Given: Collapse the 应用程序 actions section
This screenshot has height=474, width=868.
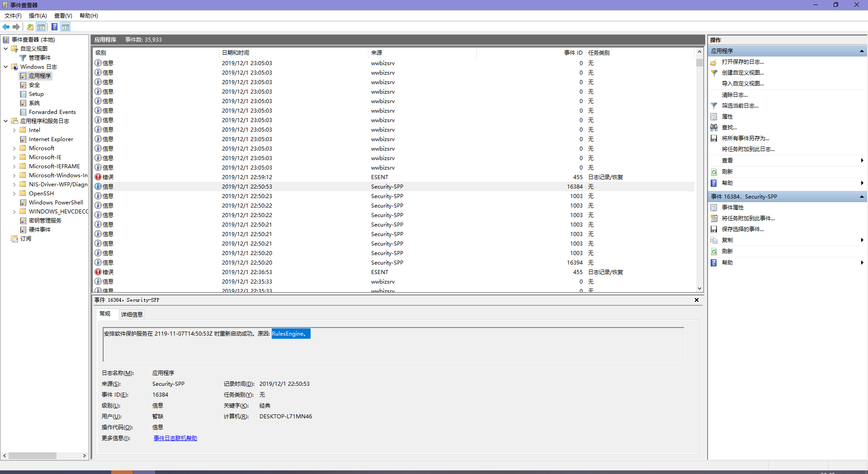Looking at the screenshot, I should coord(862,51).
